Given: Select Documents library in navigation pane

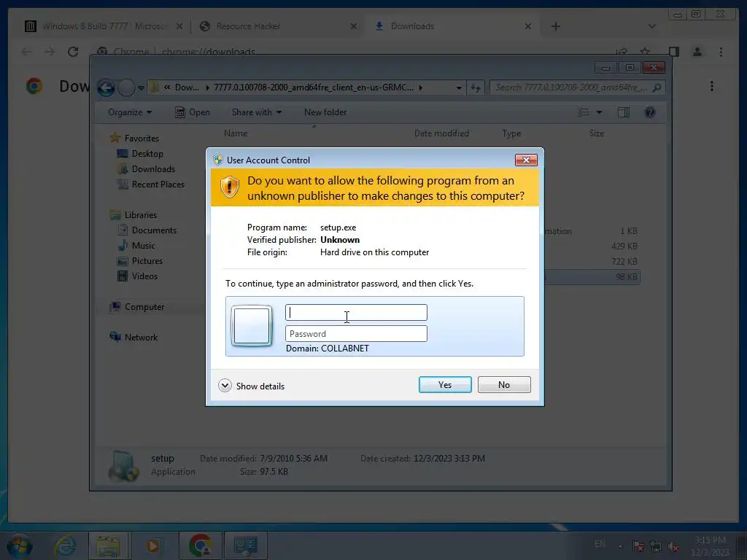Looking at the screenshot, I should [x=154, y=230].
